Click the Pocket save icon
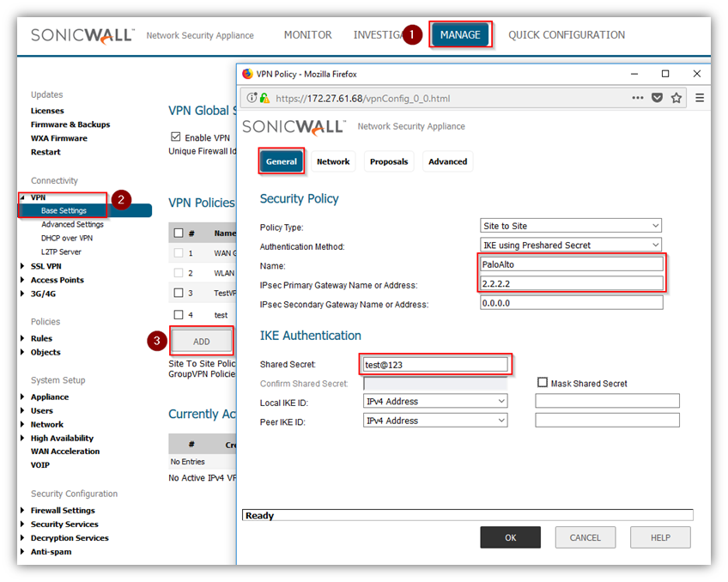The image size is (728, 582). pyautogui.click(x=657, y=98)
